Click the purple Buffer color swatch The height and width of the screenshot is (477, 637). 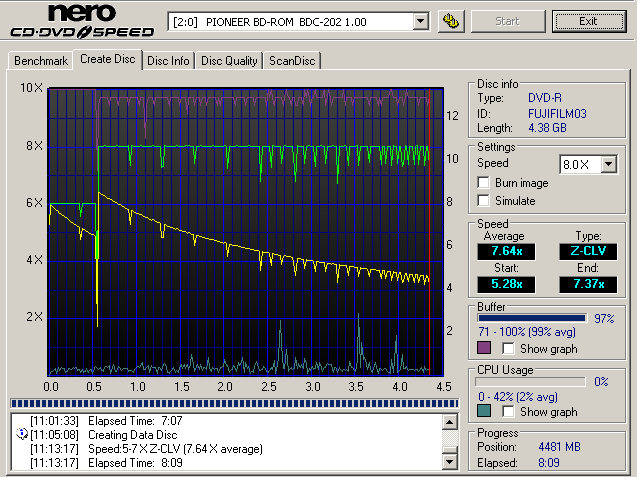pos(485,348)
